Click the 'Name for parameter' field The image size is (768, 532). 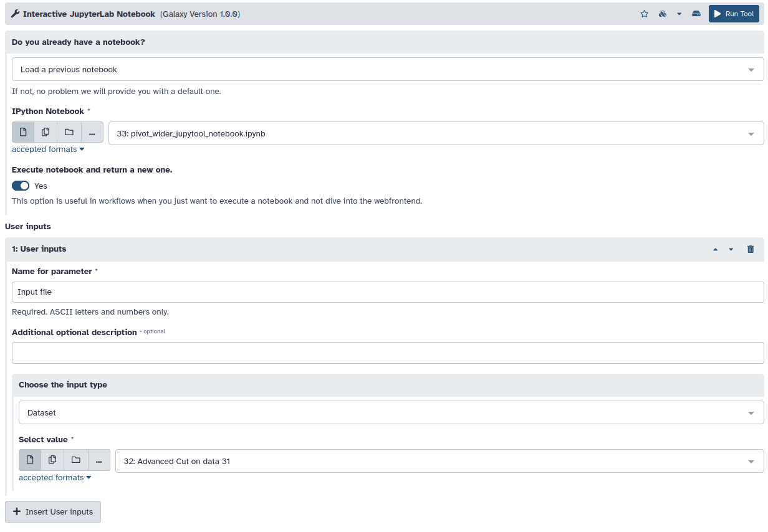click(388, 292)
